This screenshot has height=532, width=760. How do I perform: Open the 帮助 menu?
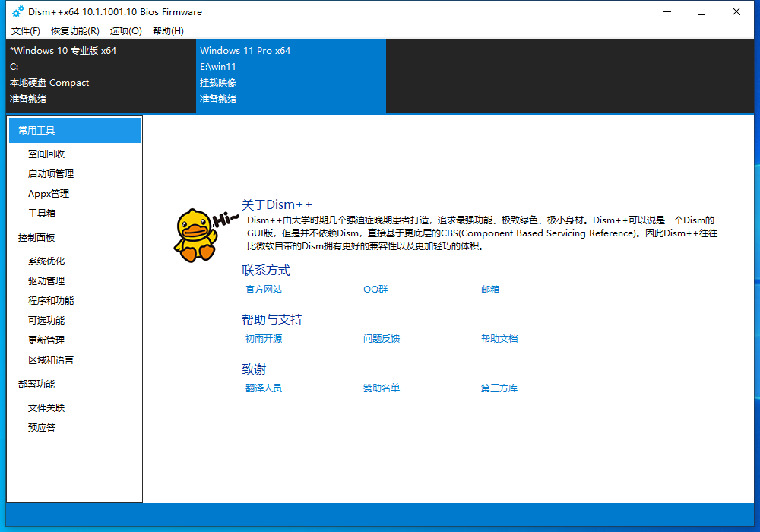tap(167, 31)
